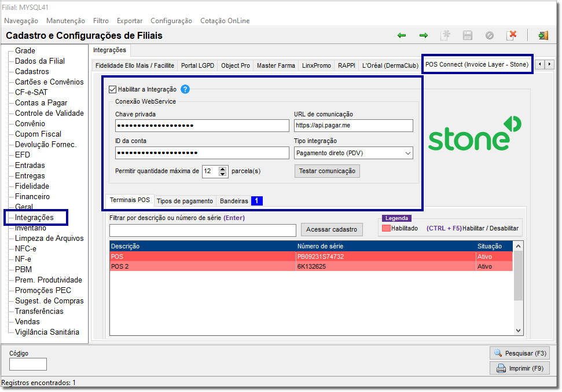Screen dimensions: 562x392
Task: Select Contas a Pagar tree item
Action: coord(41,103)
